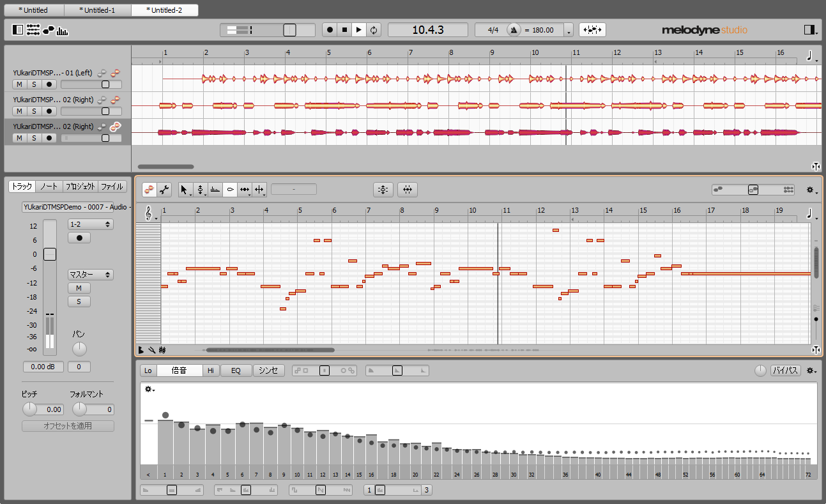The image size is (826, 504).
Task: Show the note editor blobs icon
Action: (x=49, y=30)
